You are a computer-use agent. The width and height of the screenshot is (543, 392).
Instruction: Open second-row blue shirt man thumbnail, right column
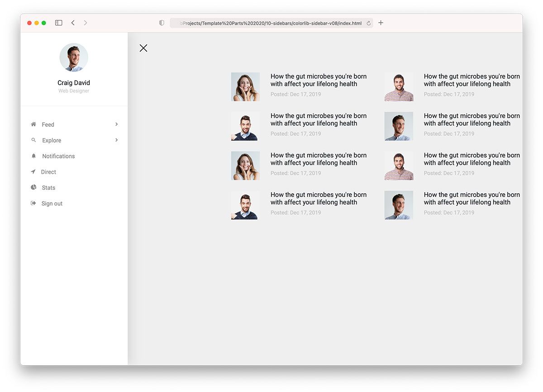(x=399, y=126)
